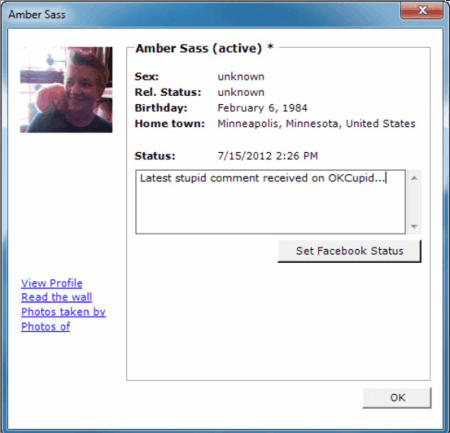450x433 pixels.
Task: Click the status box scroll up arrow
Action: 414,178
